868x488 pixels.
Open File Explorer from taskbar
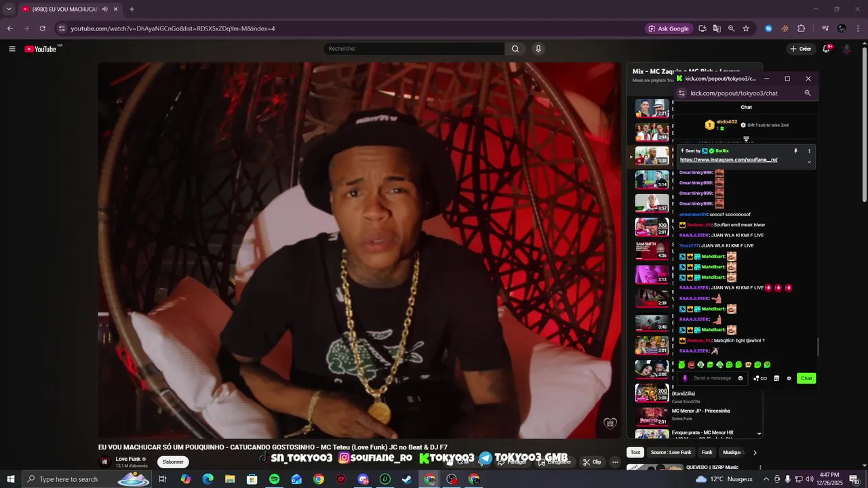pyautogui.click(x=230, y=479)
